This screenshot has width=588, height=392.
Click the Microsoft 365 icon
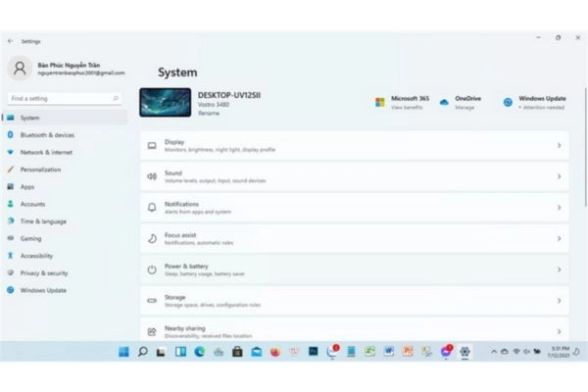(x=380, y=102)
